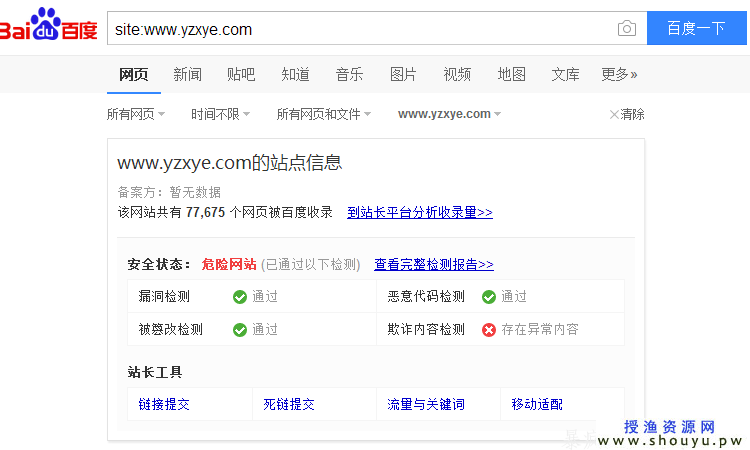Click the 漏洞检测 label

point(164,296)
